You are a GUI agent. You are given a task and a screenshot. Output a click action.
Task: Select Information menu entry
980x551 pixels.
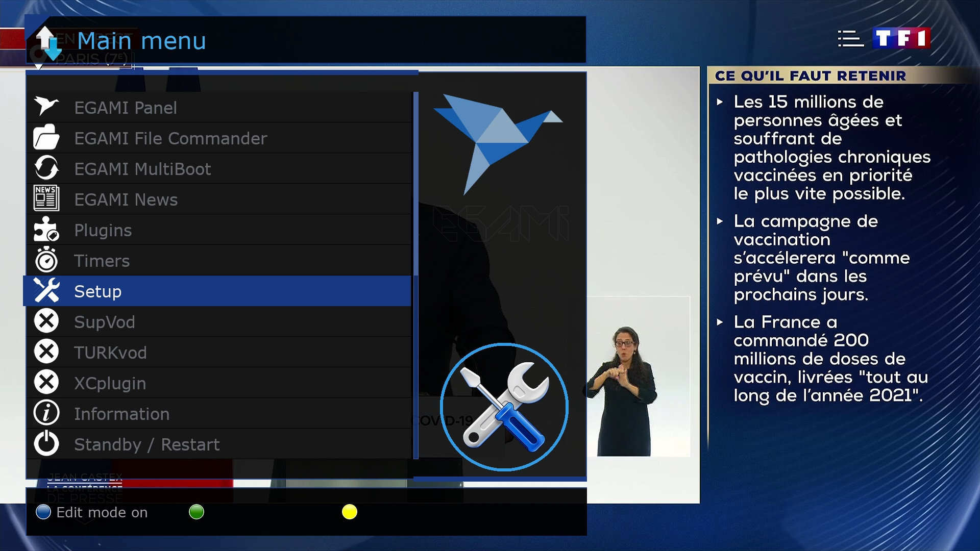coord(122,413)
